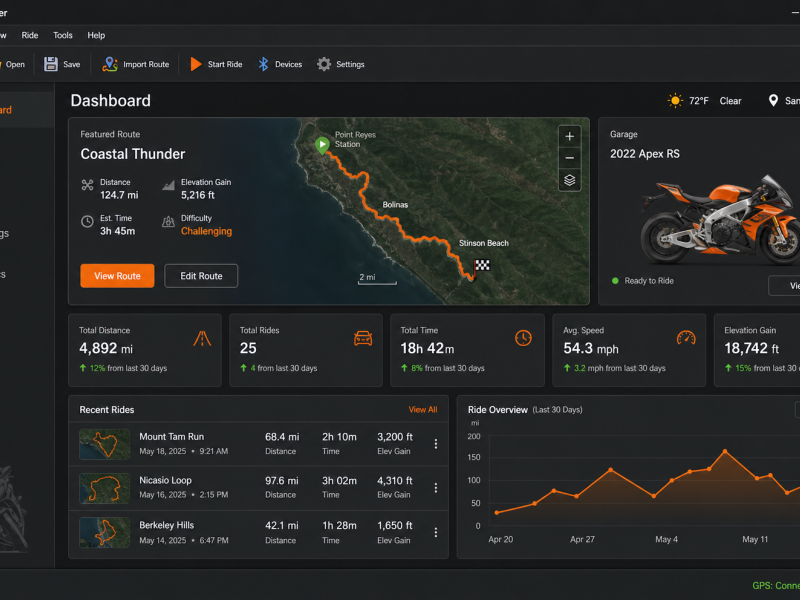Screen dimensions: 800x600
Task: Click the 4,892 mi total distance value
Action: point(106,348)
